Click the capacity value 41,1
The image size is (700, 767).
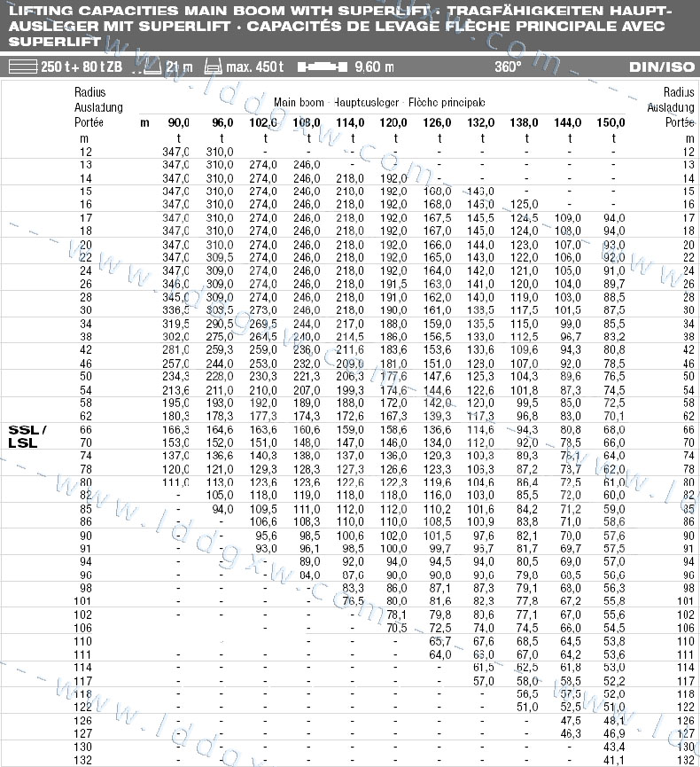[x=614, y=760]
